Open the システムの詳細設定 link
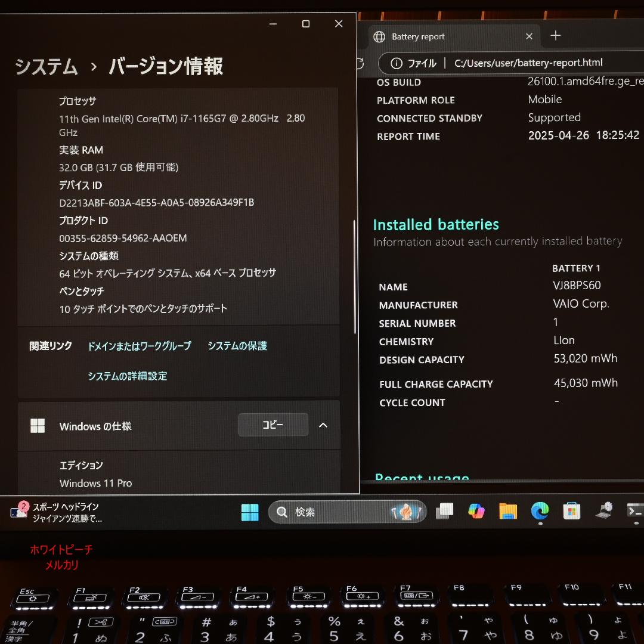This screenshot has width=644, height=644. pos(128,376)
